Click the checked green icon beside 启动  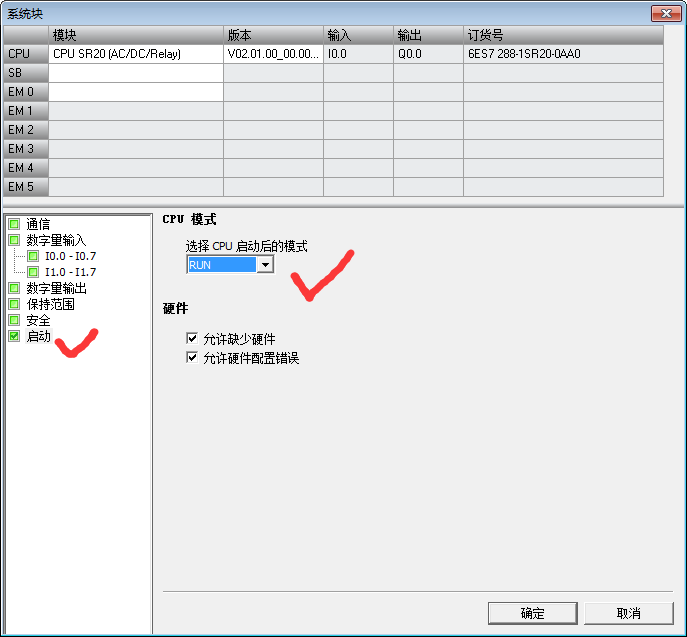pyautogui.click(x=14, y=336)
